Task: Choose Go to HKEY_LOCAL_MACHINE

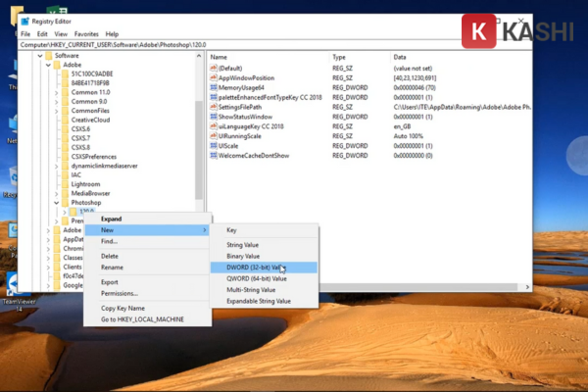Action: (x=147, y=319)
